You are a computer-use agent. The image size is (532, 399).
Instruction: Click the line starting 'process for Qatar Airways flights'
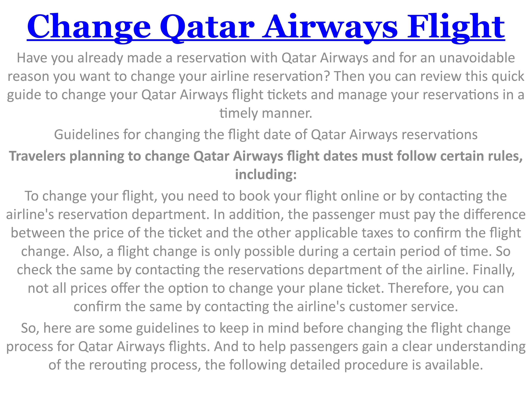tap(265, 347)
